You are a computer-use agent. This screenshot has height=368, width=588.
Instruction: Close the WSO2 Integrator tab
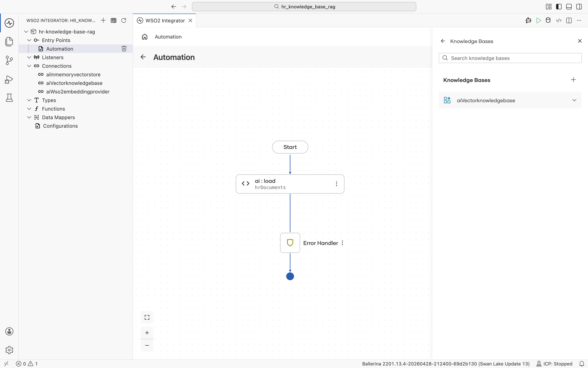[191, 20]
